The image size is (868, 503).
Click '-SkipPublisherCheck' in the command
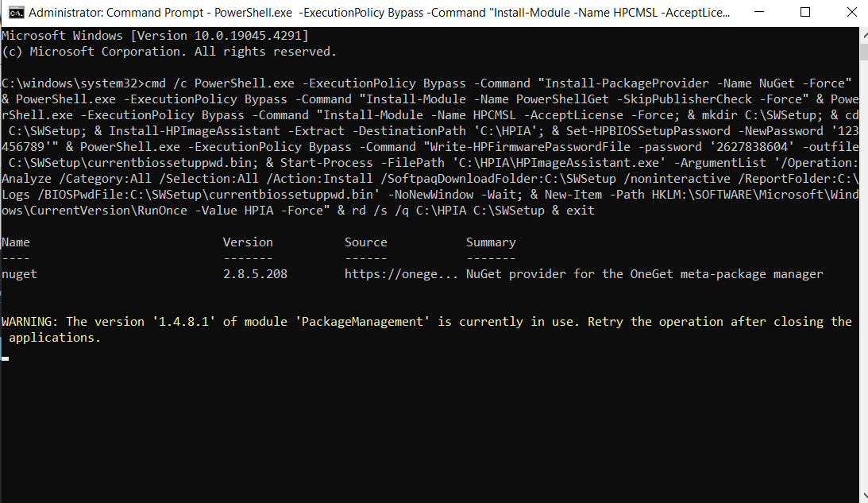(688, 99)
